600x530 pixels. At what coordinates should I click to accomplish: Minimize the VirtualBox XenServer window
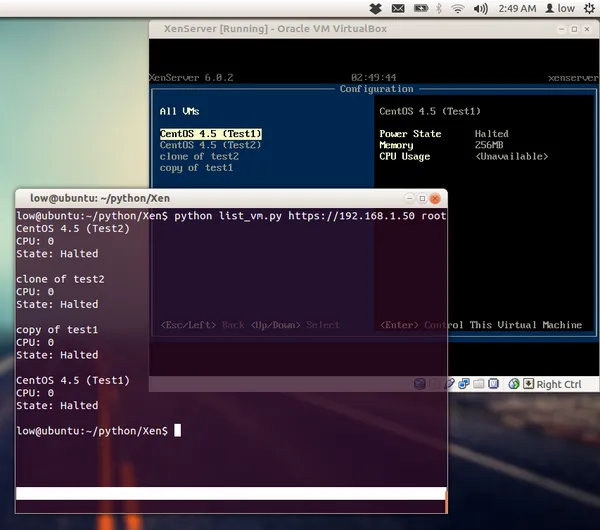tap(561, 29)
